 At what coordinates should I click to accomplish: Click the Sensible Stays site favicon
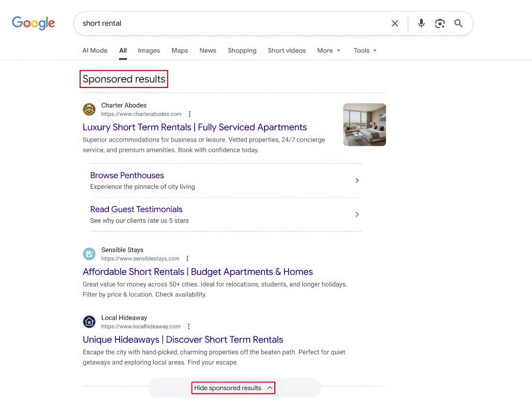[89, 254]
